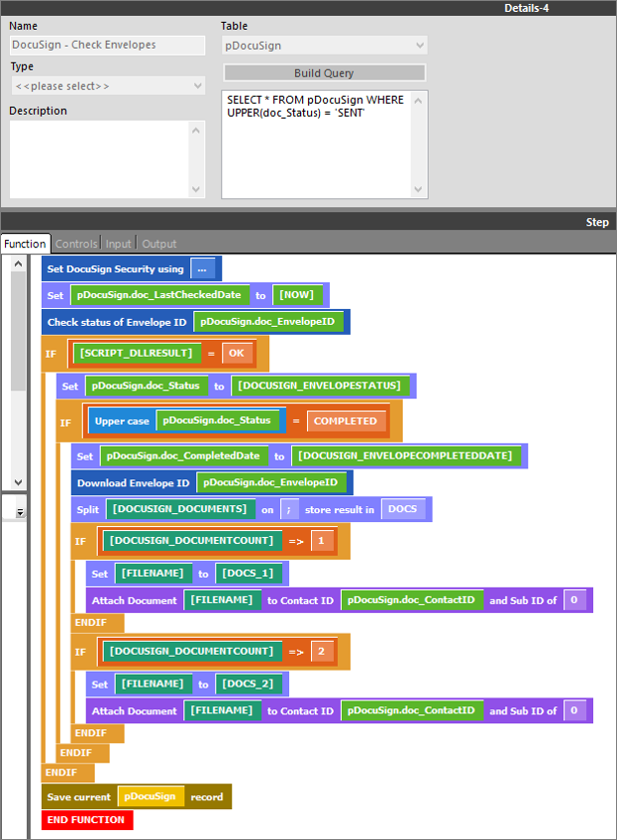Select the Check status of Envelope ID block

click(195, 322)
